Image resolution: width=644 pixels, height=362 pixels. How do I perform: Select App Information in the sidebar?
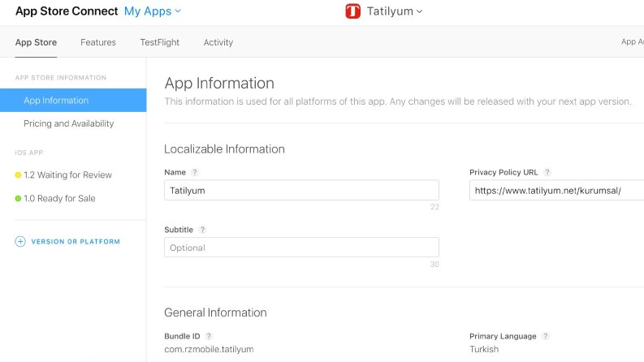[x=73, y=100]
